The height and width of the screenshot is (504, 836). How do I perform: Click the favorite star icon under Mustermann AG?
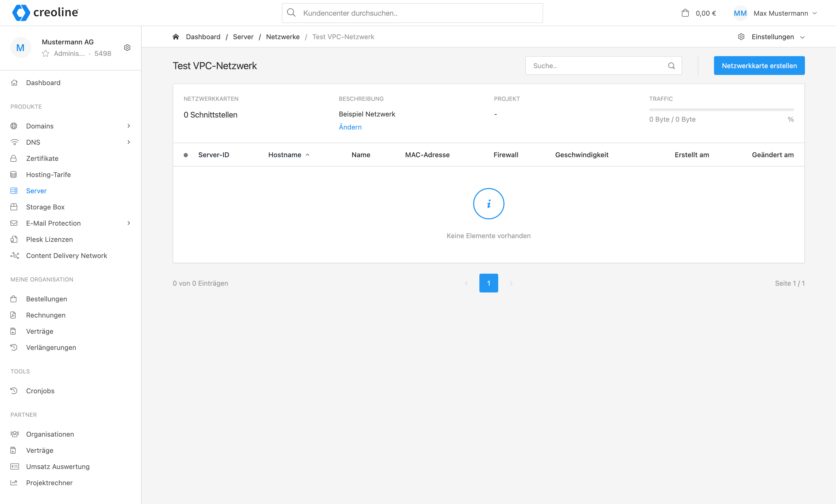pos(45,53)
